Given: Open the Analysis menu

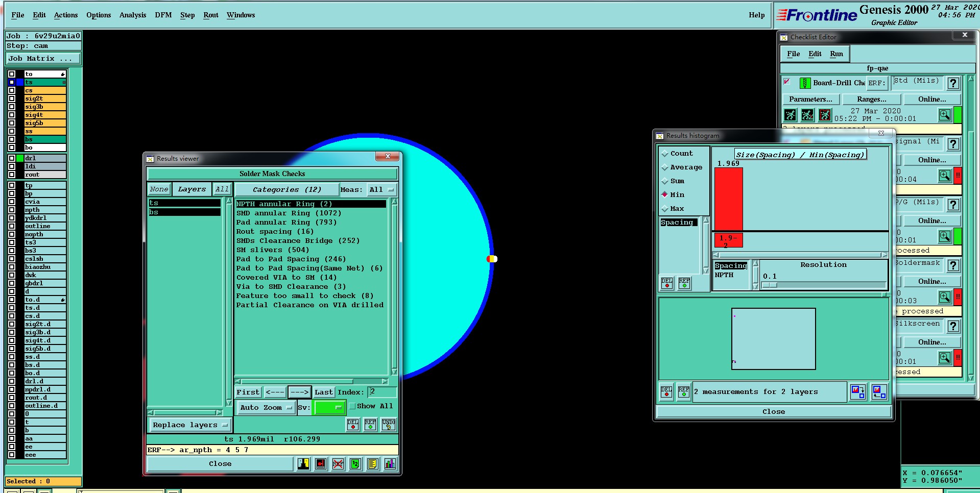Looking at the screenshot, I should click(133, 15).
